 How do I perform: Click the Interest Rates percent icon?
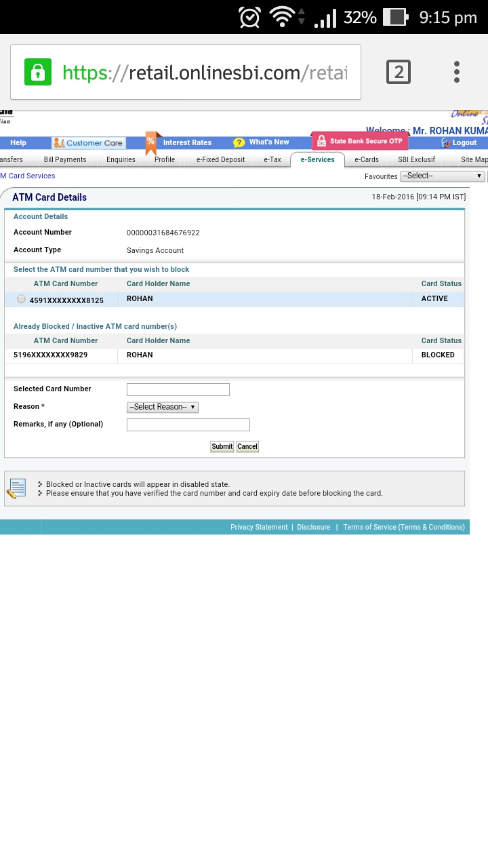click(x=151, y=142)
